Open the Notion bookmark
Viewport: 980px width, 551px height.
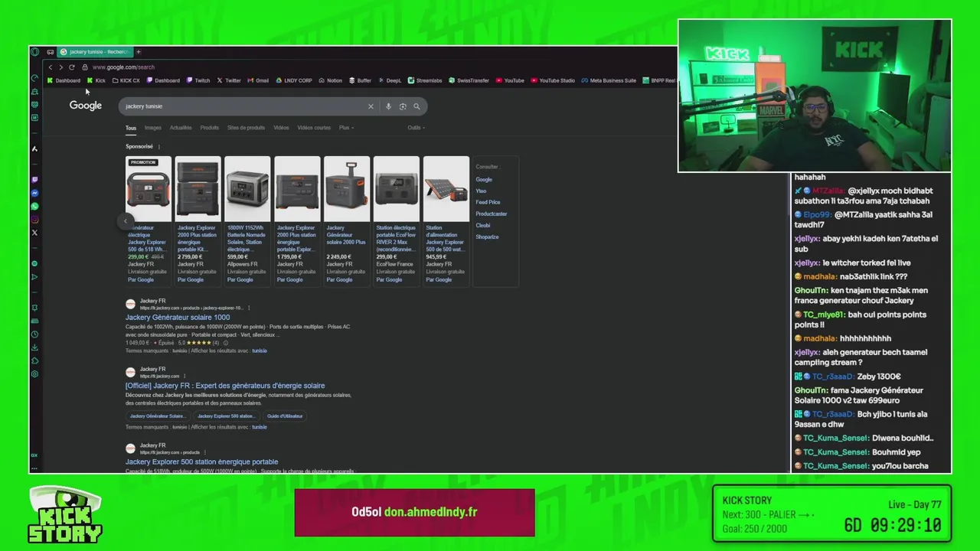(331, 80)
